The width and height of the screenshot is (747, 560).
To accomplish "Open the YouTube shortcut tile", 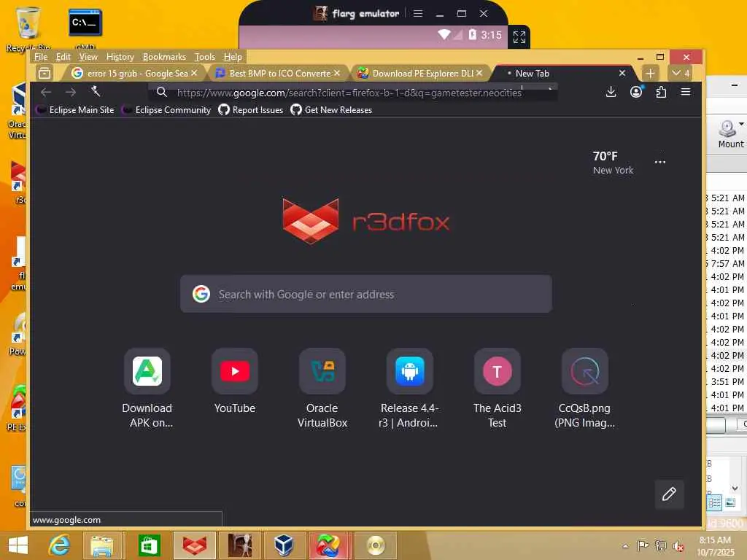I will tap(235, 371).
